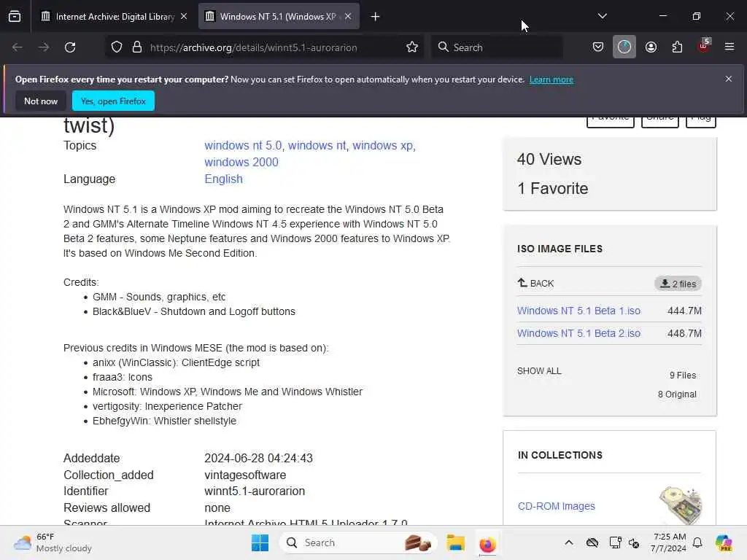Open CD-ROM Images collection link

[x=556, y=506]
